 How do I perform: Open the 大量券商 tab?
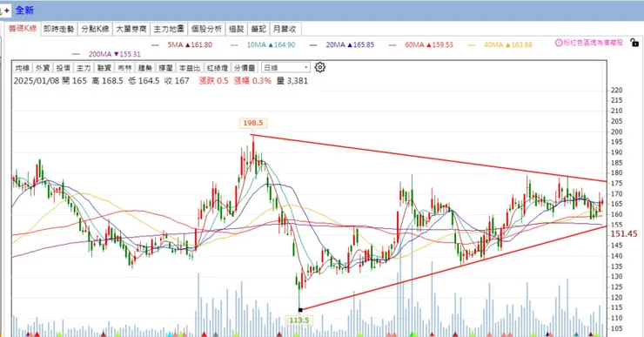tap(131, 29)
